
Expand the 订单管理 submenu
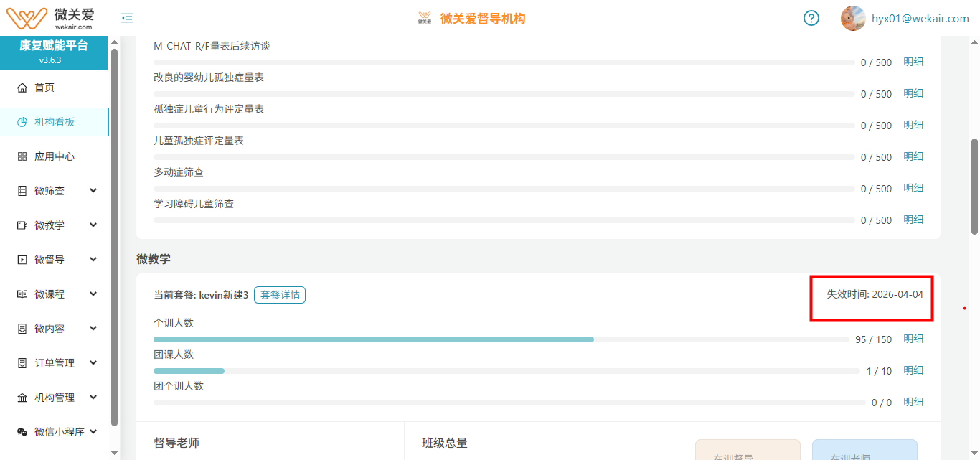point(93,363)
